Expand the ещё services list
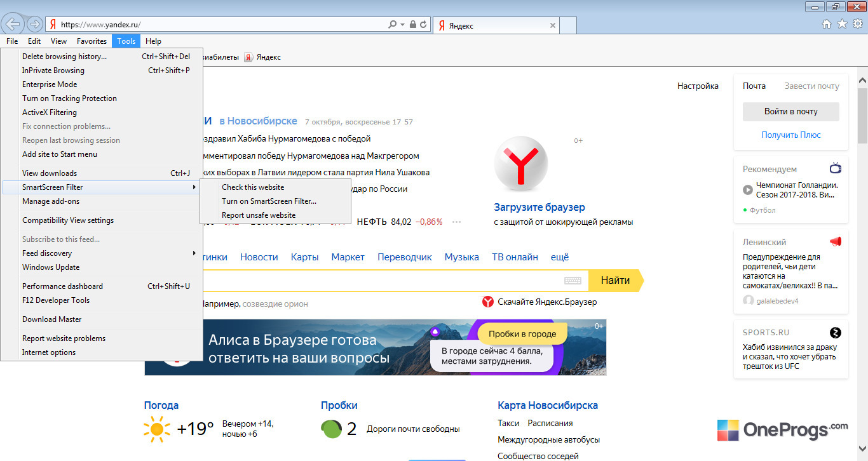 (559, 257)
